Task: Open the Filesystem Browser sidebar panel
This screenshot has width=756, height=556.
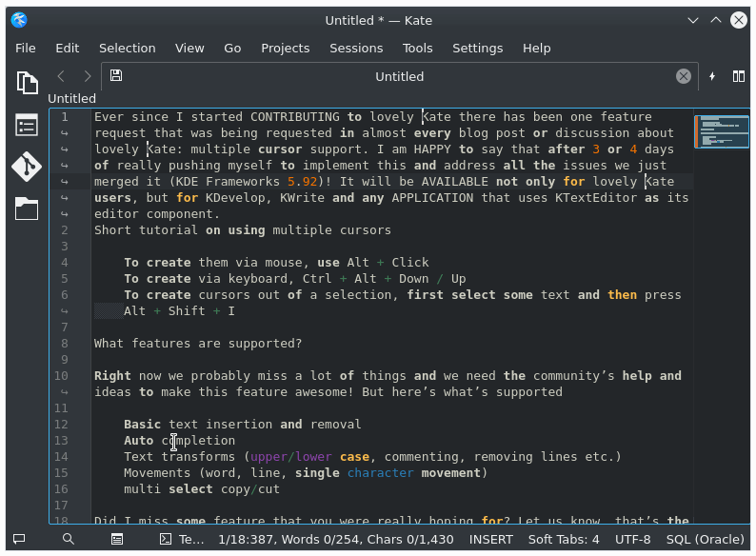Action: coord(27,208)
